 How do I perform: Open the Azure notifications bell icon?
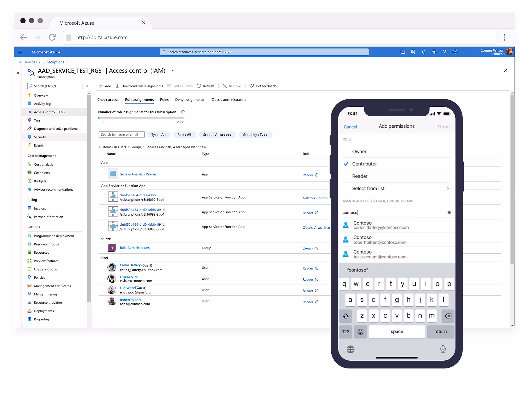[x=423, y=52]
